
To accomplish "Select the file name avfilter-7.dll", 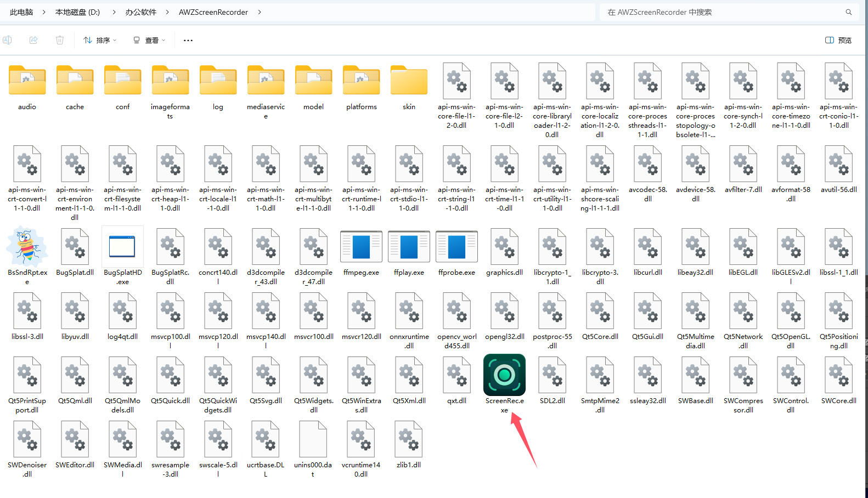I will tap(743, 190).
